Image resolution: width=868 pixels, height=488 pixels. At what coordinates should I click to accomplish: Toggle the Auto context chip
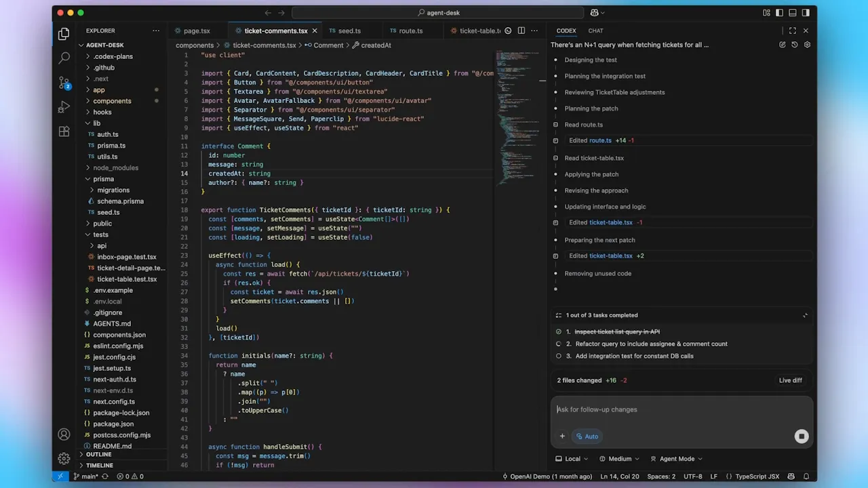pos(587,436)
